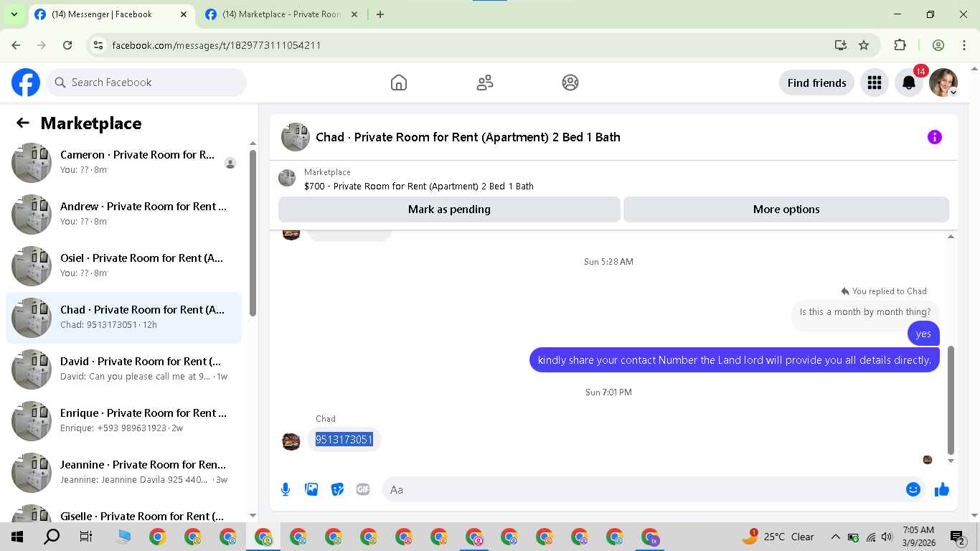Click the Search Facebook field
Screen dimensions: 980x551
point(146,83)
